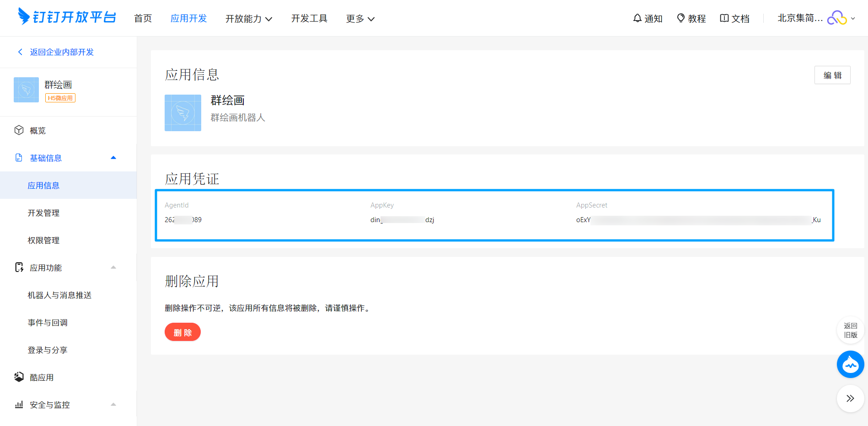Click the 基础信息 section label
Image resolution: width=868 pixels, height=426 pixels.
tap(46, 158)
